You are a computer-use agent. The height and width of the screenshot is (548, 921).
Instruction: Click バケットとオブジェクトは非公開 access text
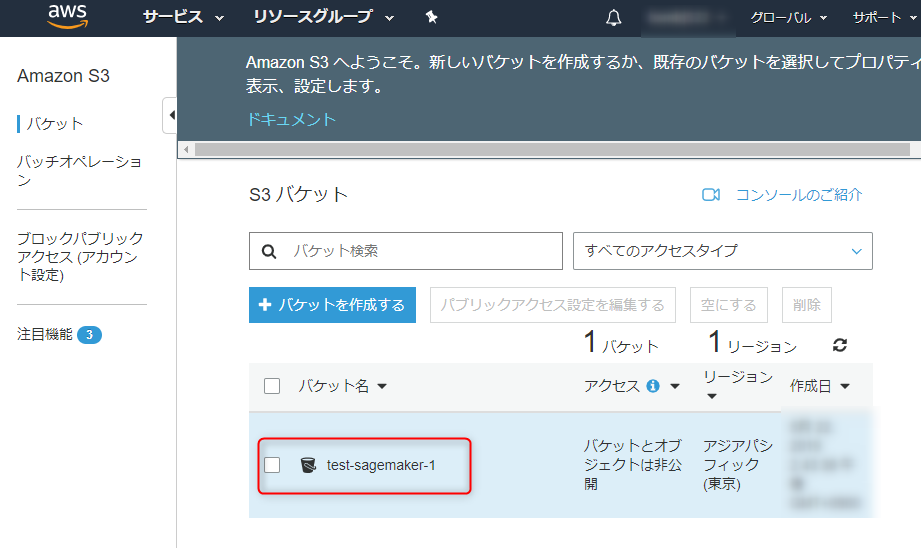(633, 465)
